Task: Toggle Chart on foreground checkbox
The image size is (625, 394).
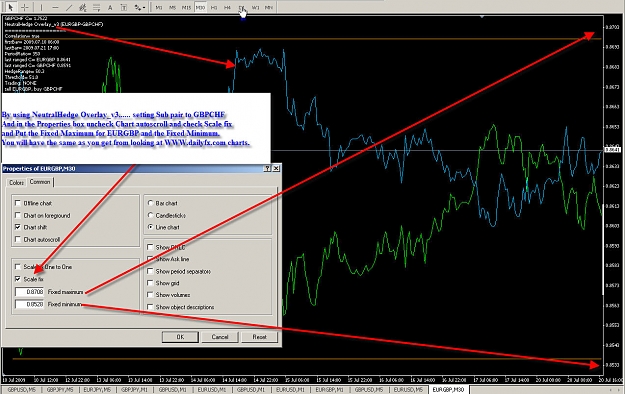Action: coord(18,215)
